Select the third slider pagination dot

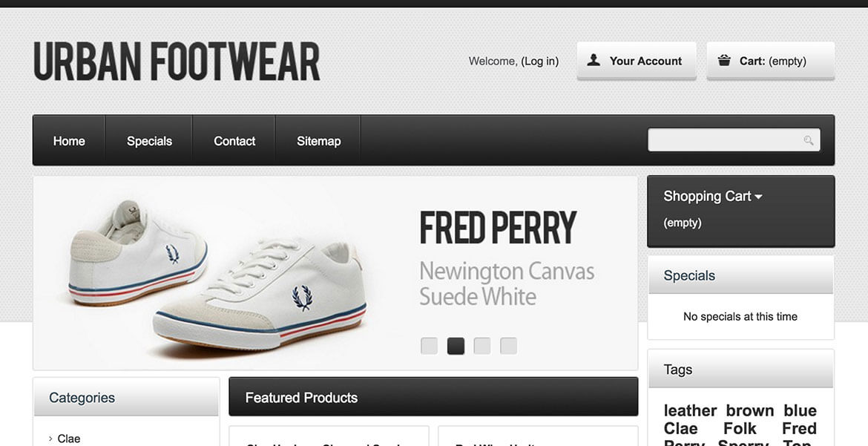point(482,346)
